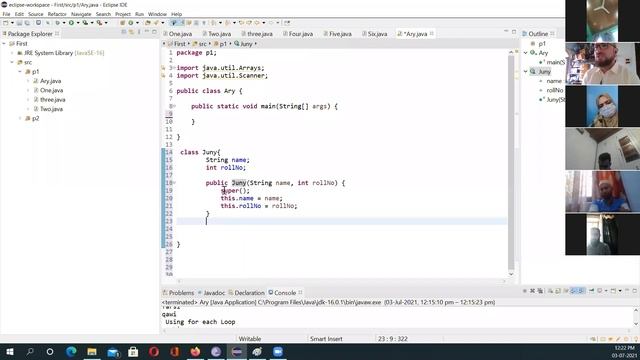Screen dimensions: 640x360
Task: Open File Explorer from the taskbar
Action: (92, 351)
